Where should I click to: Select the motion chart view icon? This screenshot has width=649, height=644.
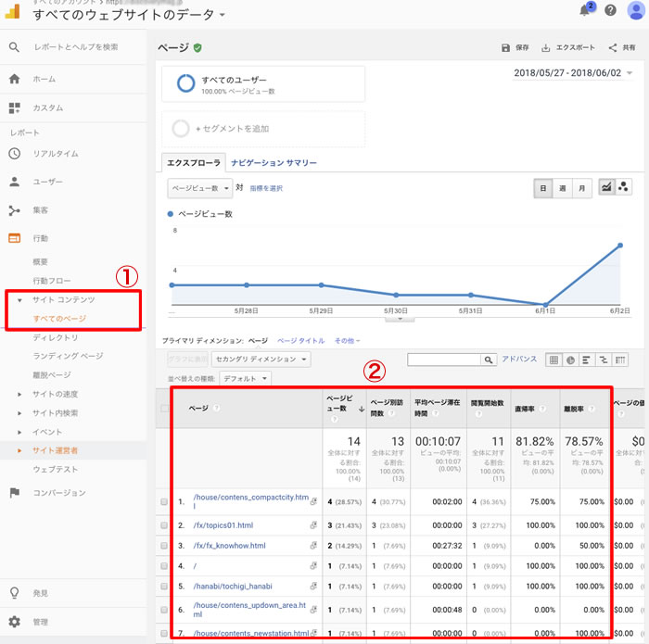(x=624, y=187)
